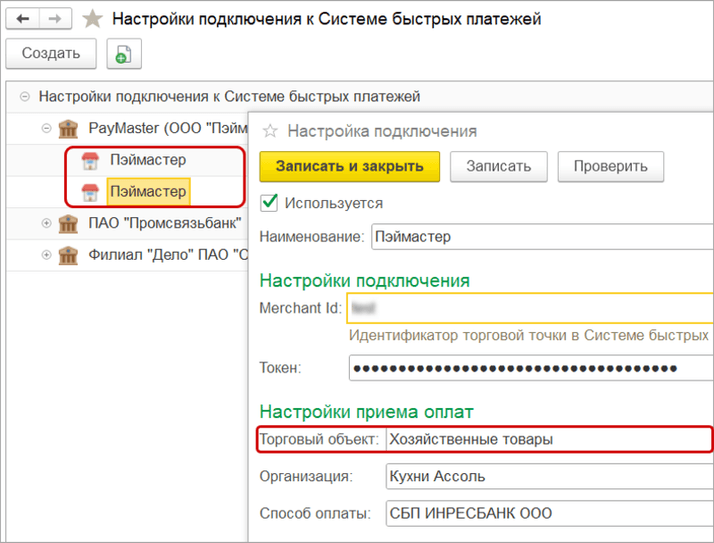Select the highlighted second Пэймастер row

point(128,192)
